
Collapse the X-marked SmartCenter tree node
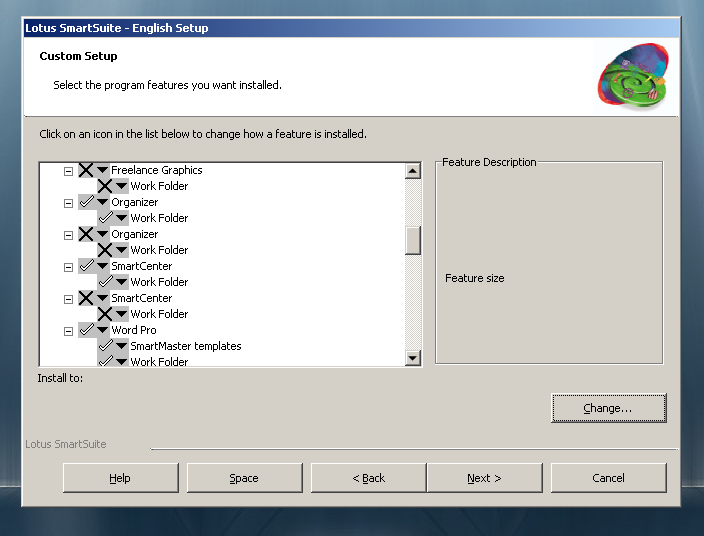point(68,299)
